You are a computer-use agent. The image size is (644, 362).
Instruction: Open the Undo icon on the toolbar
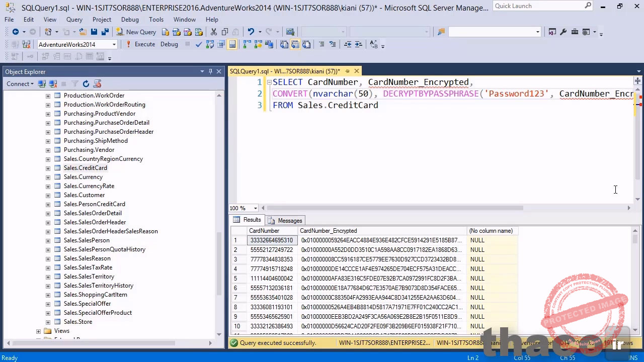[x=250, y=32]
